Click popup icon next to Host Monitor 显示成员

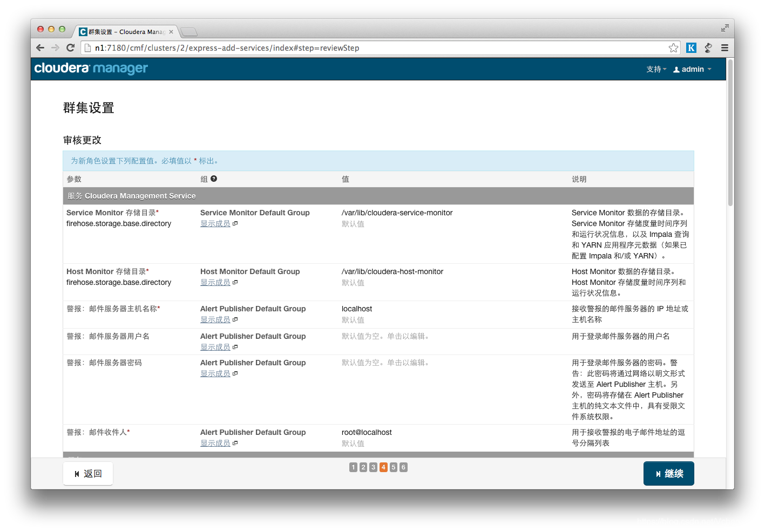[235, 282]
